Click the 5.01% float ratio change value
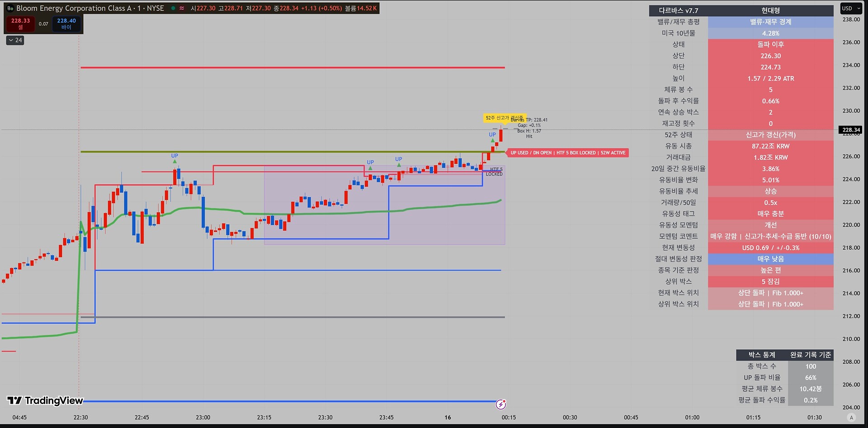868x428 pixels. coord(770,180)
